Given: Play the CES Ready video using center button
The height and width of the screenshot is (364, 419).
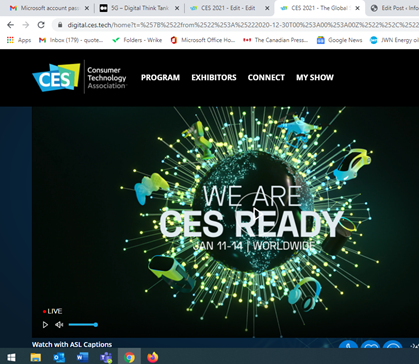Looking at the screenshot, I should click(x=256, y=213).
